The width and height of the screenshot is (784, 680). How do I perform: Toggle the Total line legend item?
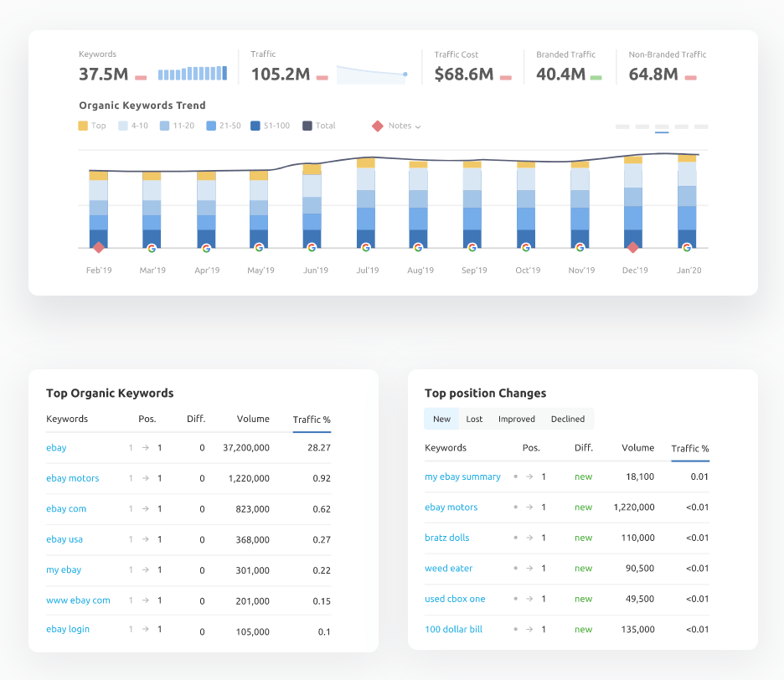point(318,126)
